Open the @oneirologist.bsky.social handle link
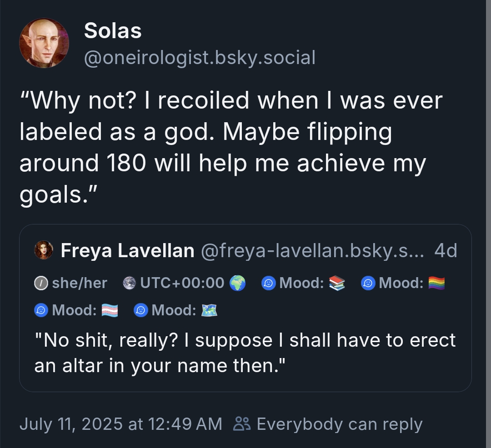Image resolution: width=491 pixels, height=448 pixels. click(200, 58)
